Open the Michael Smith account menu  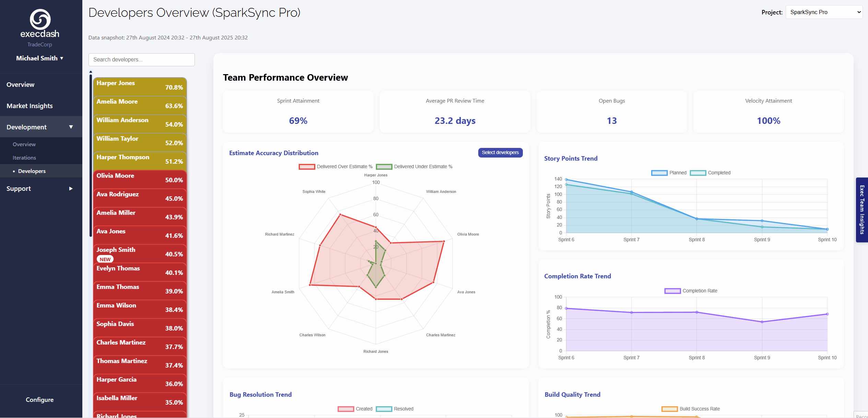(39, 58)
